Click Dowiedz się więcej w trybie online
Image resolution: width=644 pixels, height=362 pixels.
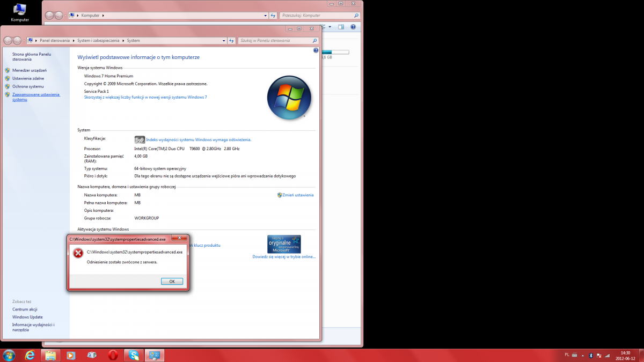click(x=284, y=257)
